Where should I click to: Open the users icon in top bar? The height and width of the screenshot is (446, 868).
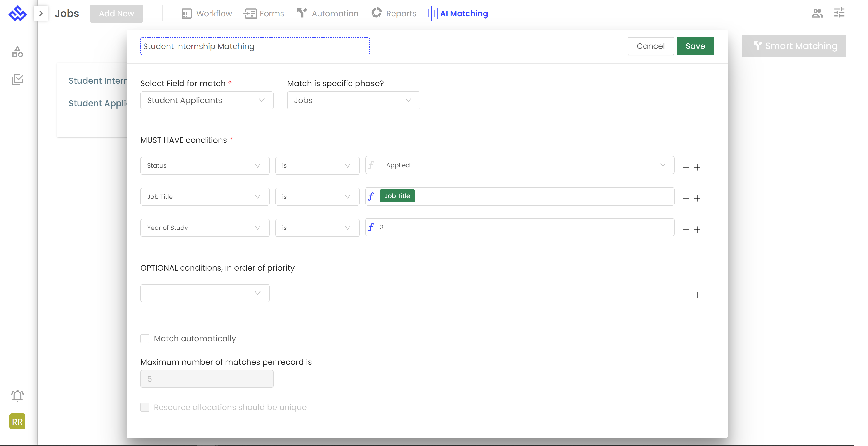coord(817,13)
